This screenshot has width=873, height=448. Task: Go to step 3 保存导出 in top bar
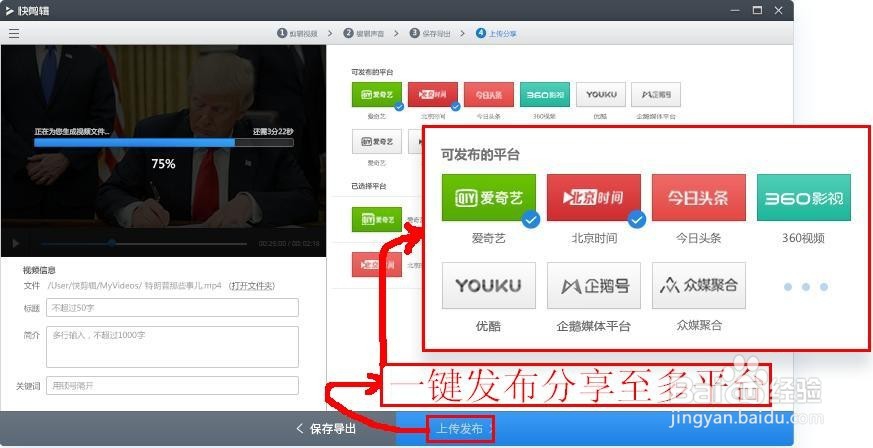coord(430,33)
